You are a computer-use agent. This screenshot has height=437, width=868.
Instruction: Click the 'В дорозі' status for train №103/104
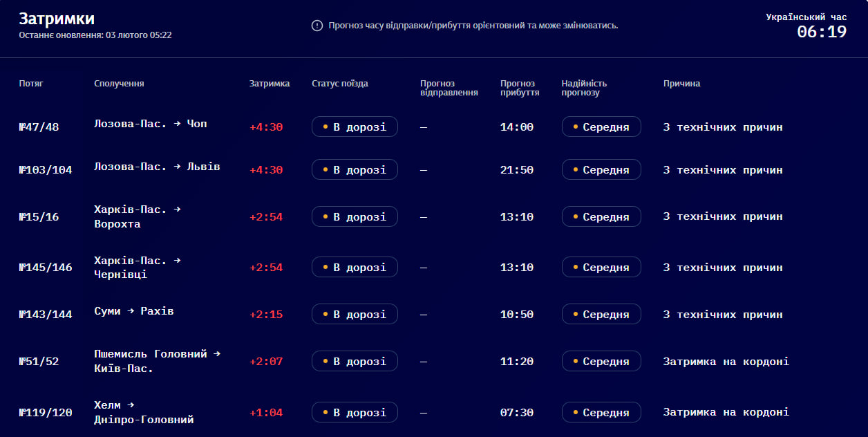(x=355, y=170)
